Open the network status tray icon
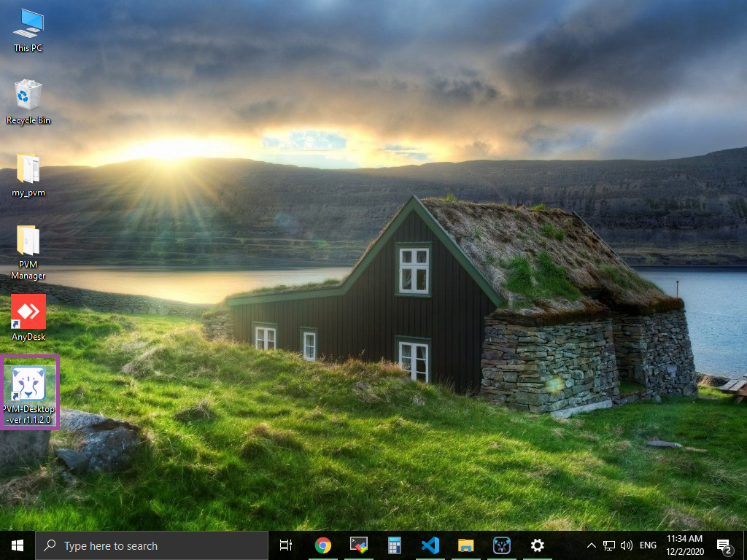 609,545
